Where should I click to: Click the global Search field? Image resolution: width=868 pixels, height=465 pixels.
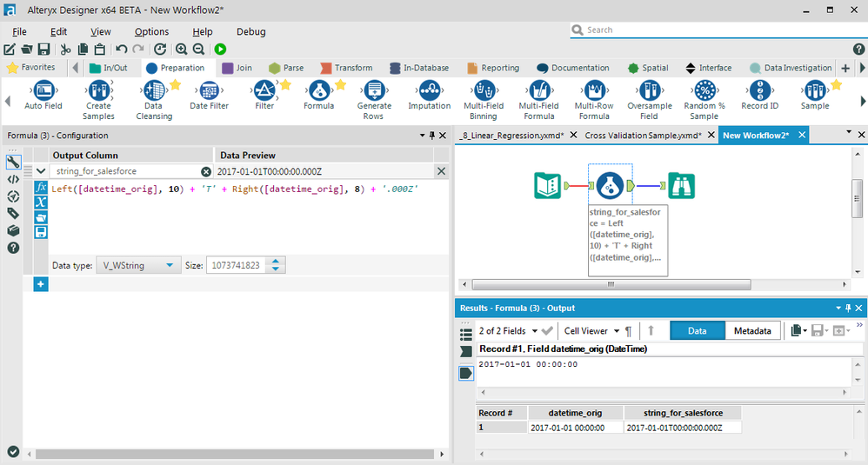[718, 30]
